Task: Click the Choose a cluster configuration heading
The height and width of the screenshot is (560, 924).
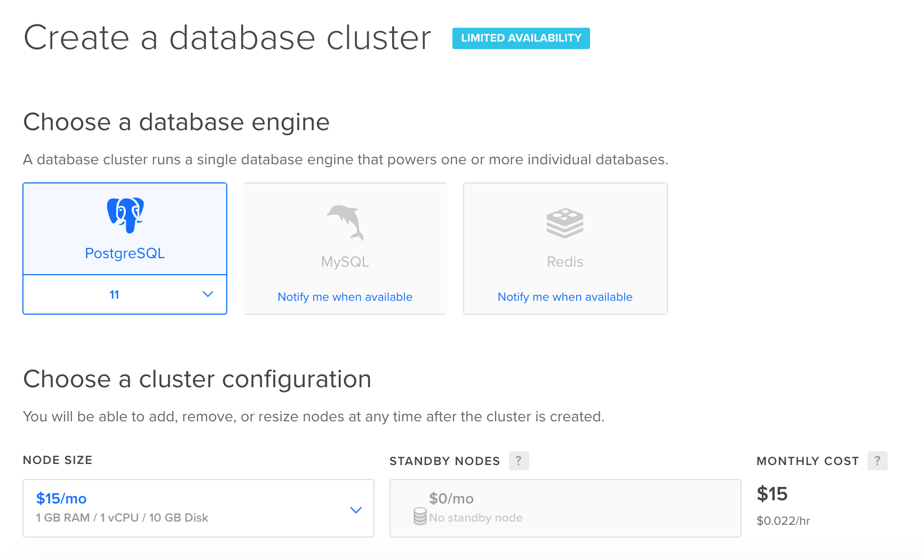Action: coord(197,379)
